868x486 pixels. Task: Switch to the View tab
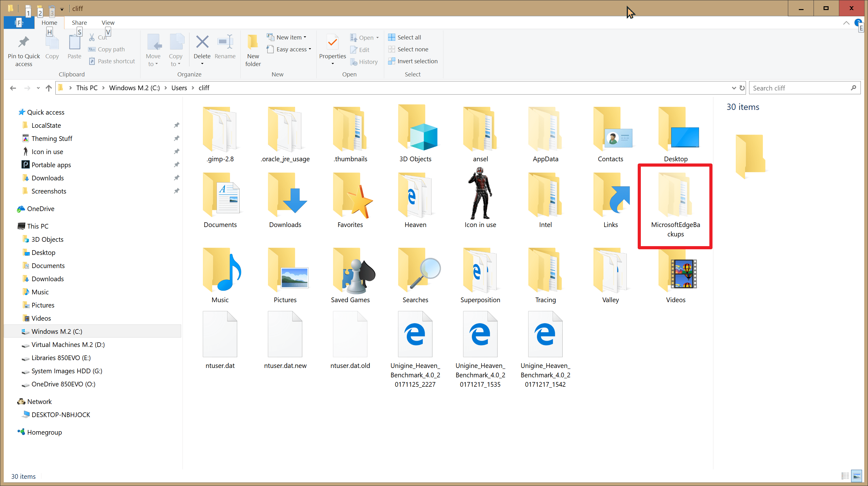(108, 22)
